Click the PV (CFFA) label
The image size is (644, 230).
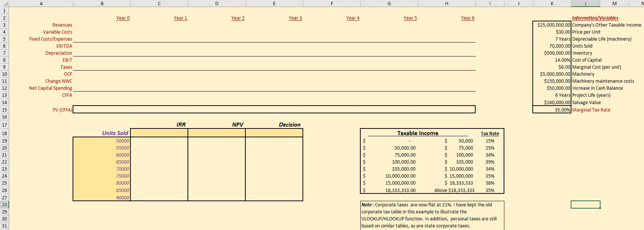[63, 110]
